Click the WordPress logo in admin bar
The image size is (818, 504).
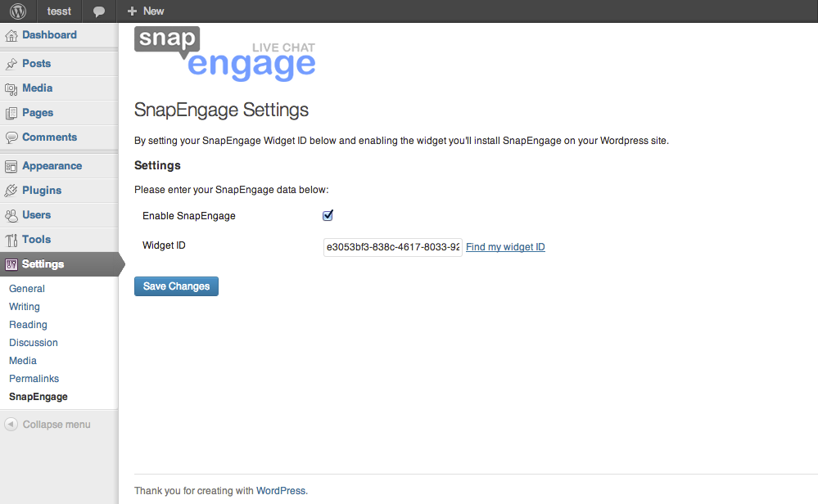[x=18, y=11]
